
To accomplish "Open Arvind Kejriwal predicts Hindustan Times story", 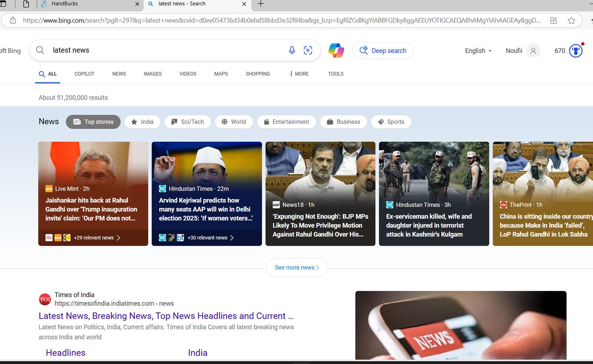I will tap(207, 193).
